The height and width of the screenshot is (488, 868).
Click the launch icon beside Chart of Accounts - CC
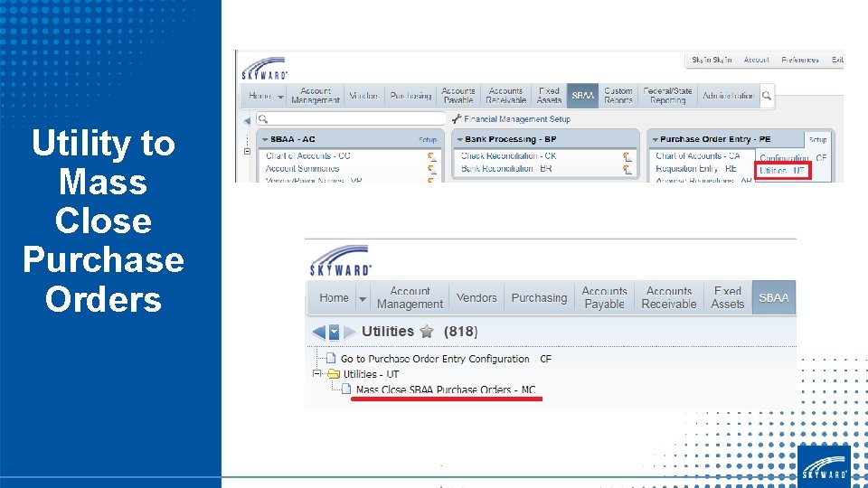432,157
